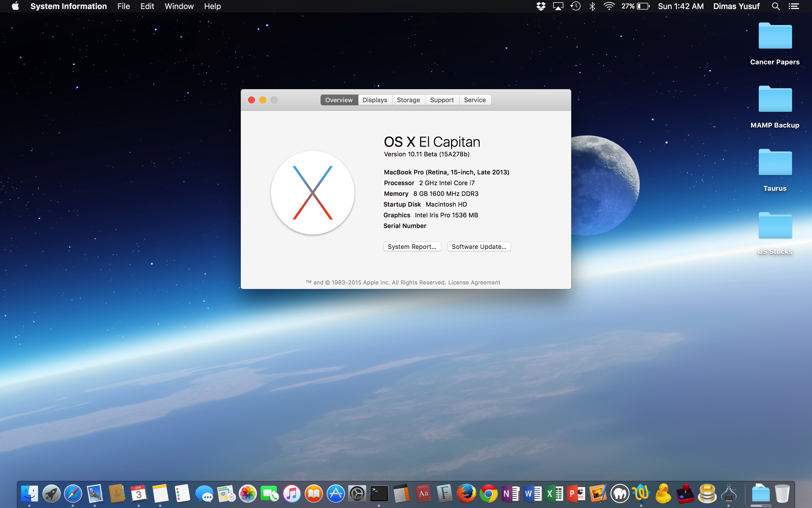Open Microsoft PowerPoint in the dock
The height and width of the screenshot is (508, 812).
pyautogui.click(x=576, y=494)
